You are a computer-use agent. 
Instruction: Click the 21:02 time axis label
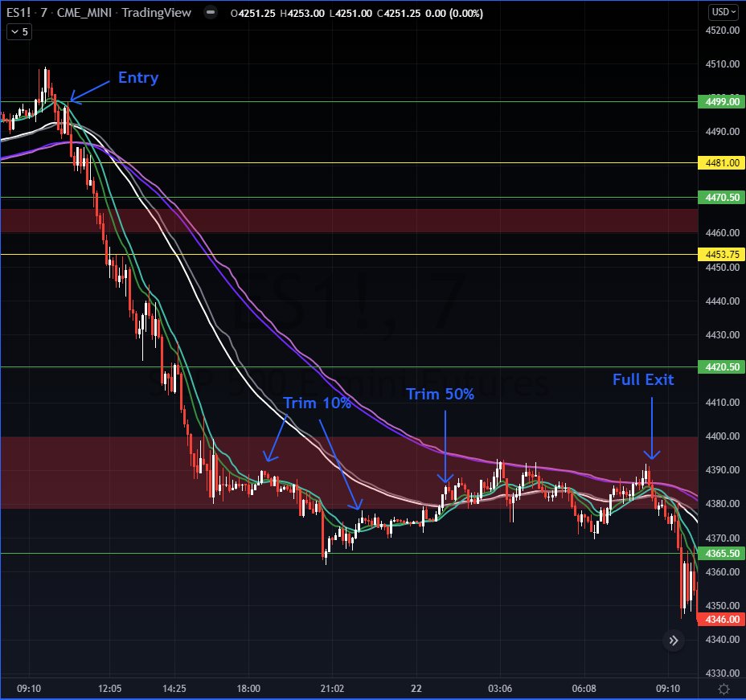[x=332, y=688]
